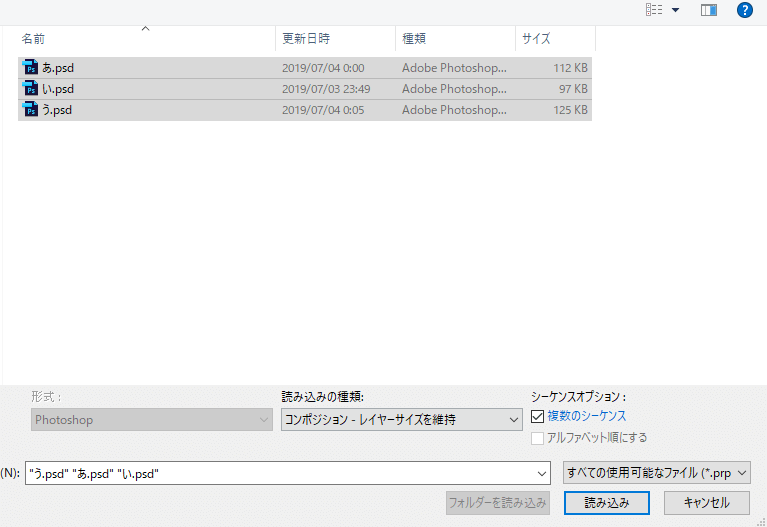The height and width of the screenshot is (527, 767).
Task: Click the あ.psd Photoshop file icon
Action: tap(30, 68)
